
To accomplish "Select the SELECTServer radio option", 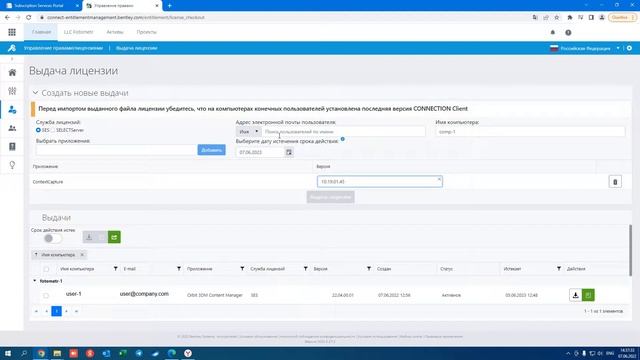I will [53, 130].
